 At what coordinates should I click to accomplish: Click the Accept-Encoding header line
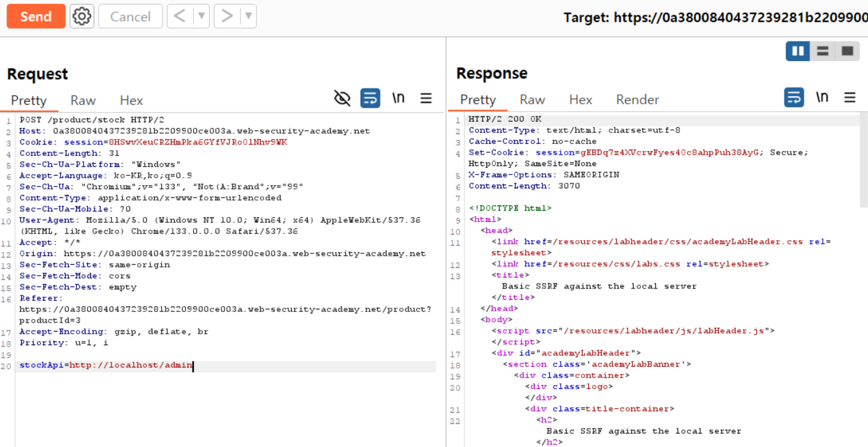[x=114, y=332]
